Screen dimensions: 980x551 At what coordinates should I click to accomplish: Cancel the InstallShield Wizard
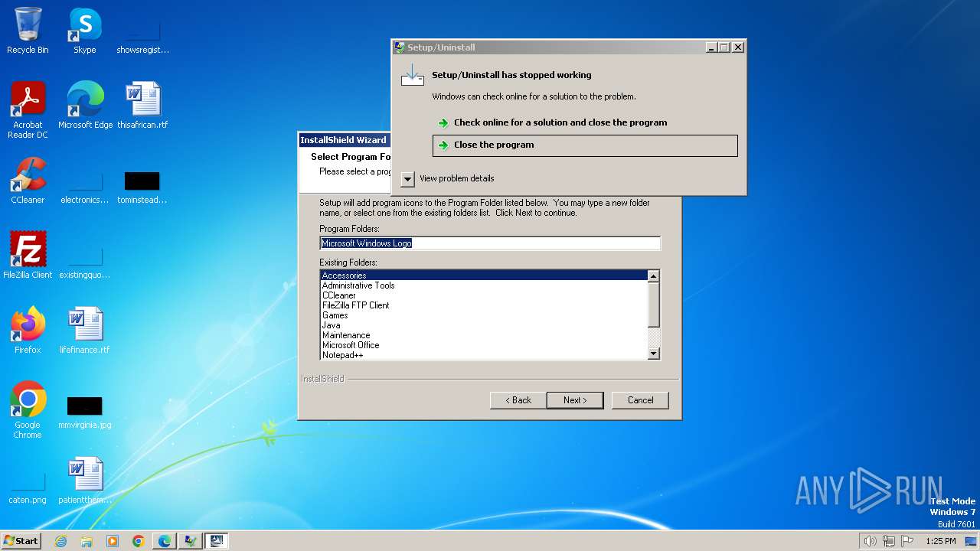point(640,400)
